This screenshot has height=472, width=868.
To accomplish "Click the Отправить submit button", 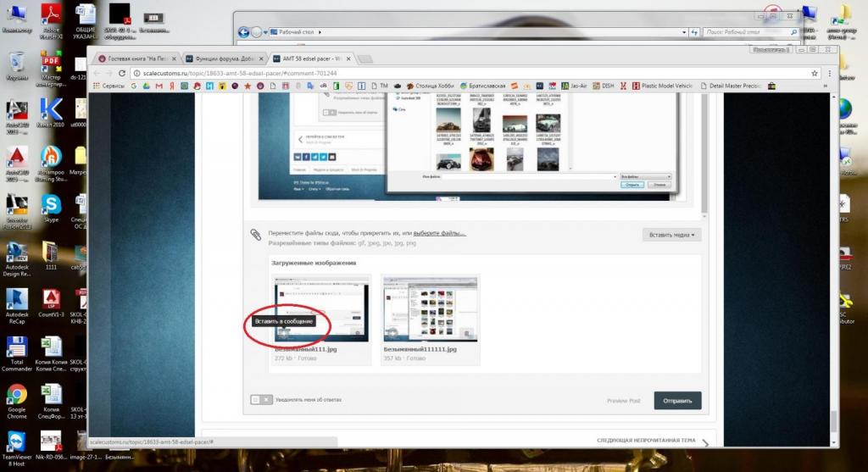I will (x=677, y=401).
